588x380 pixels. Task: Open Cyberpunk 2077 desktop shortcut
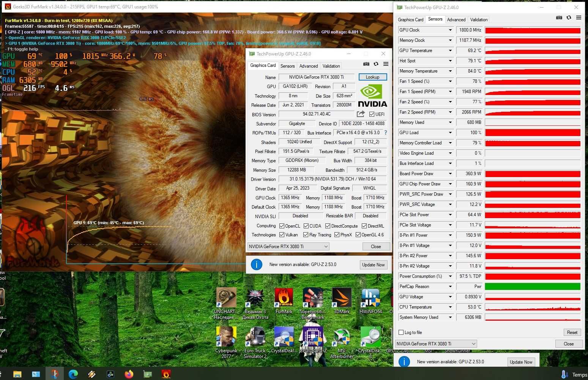tap(226, 342)
